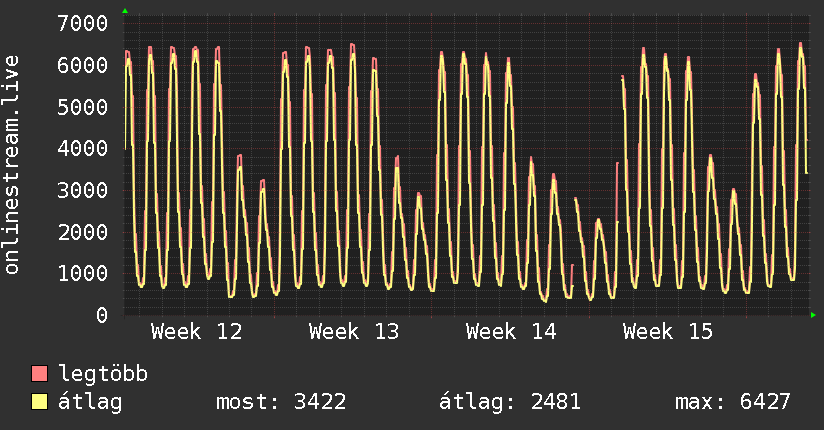The width and height of the screenshot is (824, 430).
Task: Click the 'átlag: 2481' statistic
Action: click(x=510, y=402)
